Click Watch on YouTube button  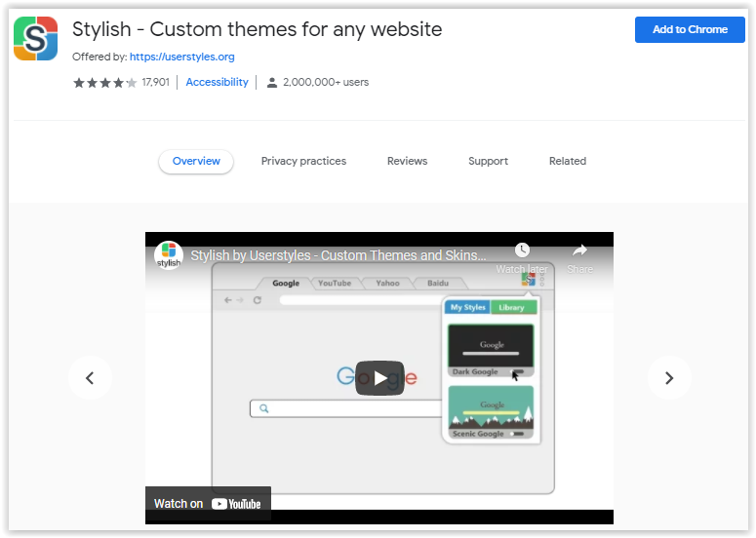tap(208, 504)
